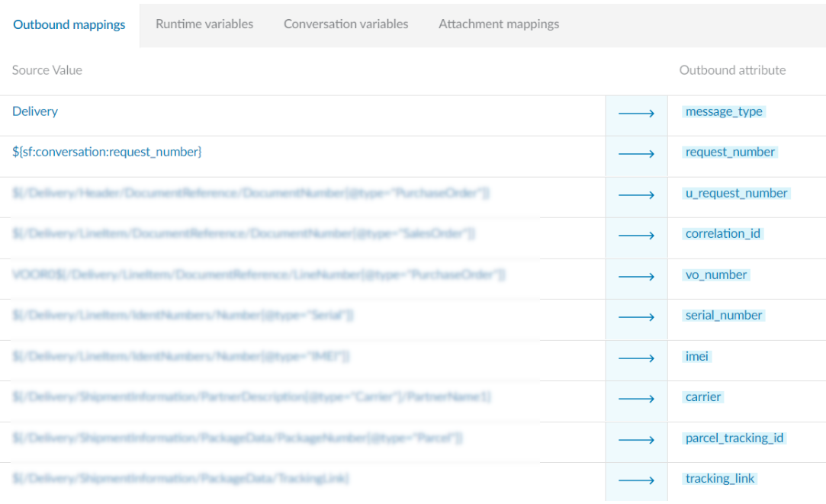Screen dimensions: 826x504
Task: Click the arrow icon for the message_type mapping
Action: pos(635,114)
